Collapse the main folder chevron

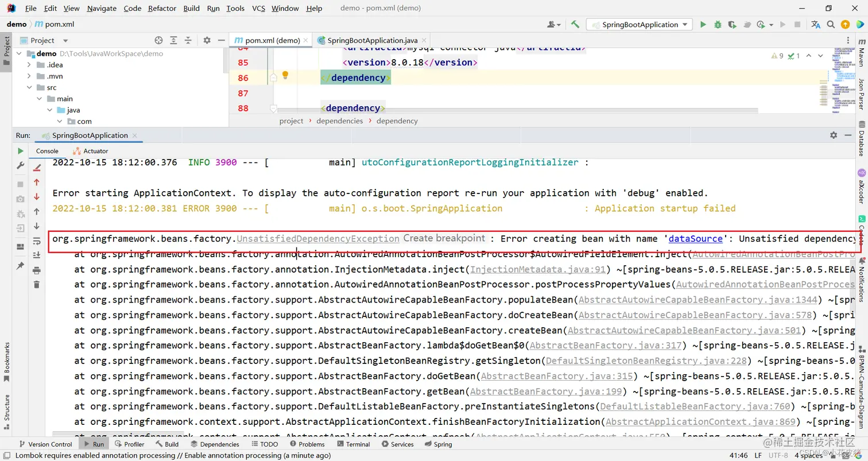point(39,99)
